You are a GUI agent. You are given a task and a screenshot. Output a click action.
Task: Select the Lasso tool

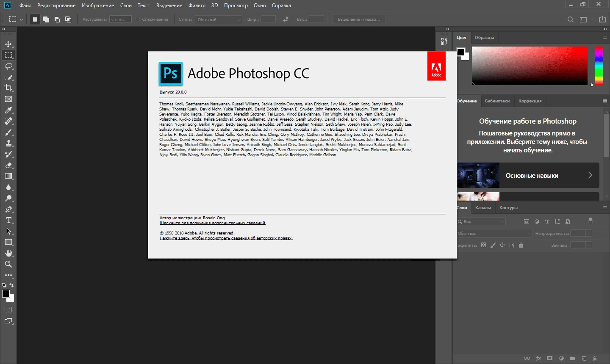click(x=8, y=66)
